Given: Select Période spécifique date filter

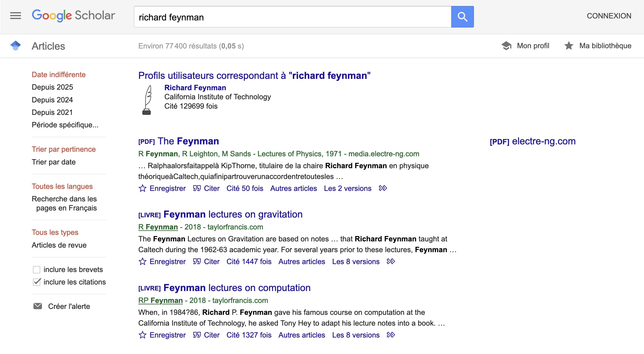Looking at the screenshot, I should (65, 125).
